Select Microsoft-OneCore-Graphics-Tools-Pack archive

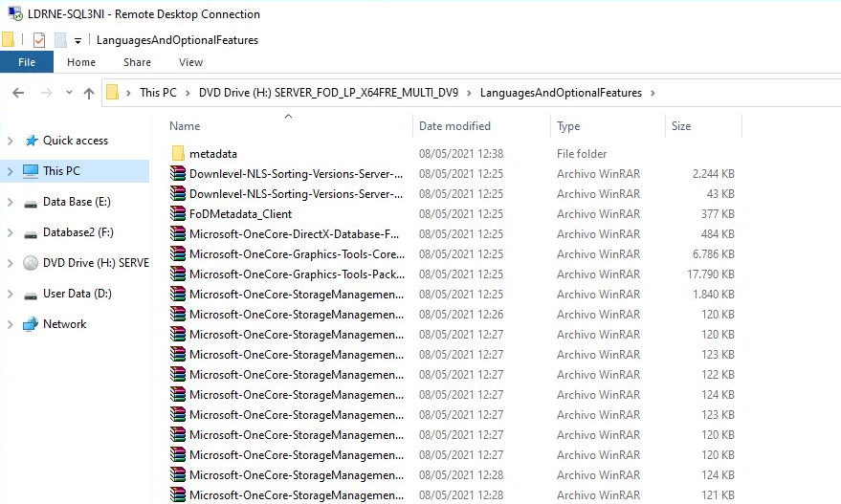pyautogui.click(x=297, y=274)
